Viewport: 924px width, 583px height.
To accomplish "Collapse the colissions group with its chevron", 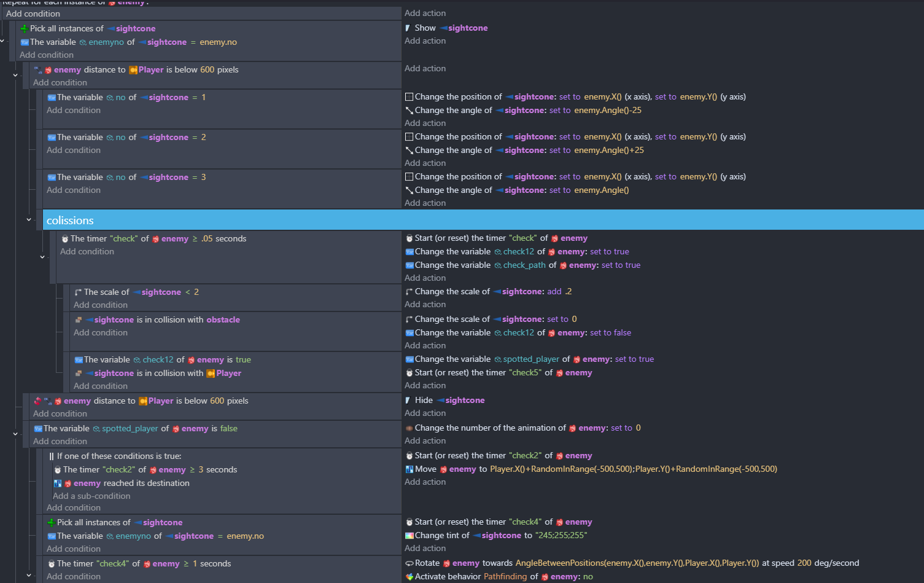I will tap(29, 219).
